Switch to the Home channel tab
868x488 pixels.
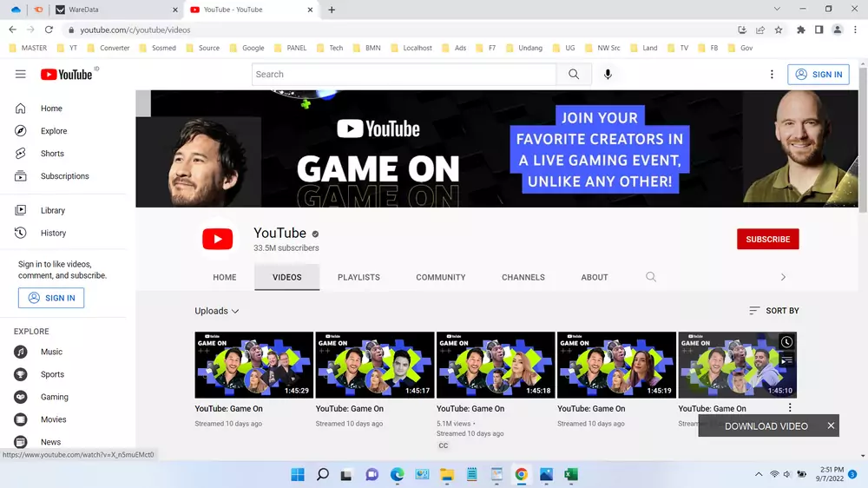click(224, 277)
